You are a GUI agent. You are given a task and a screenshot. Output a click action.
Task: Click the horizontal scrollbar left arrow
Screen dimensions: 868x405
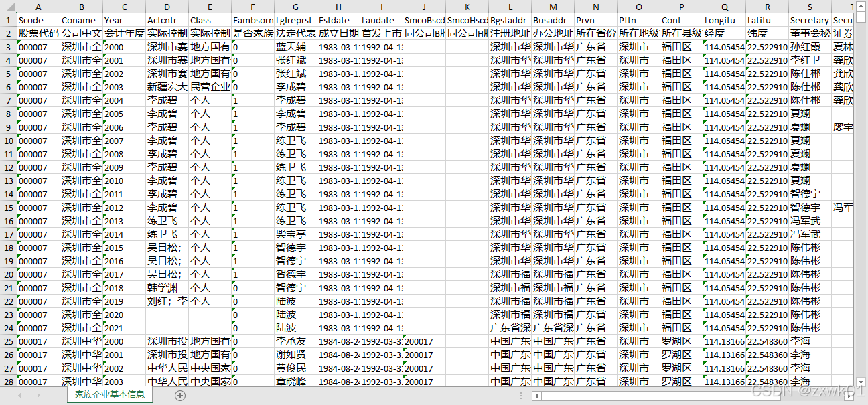click(536, 396)
